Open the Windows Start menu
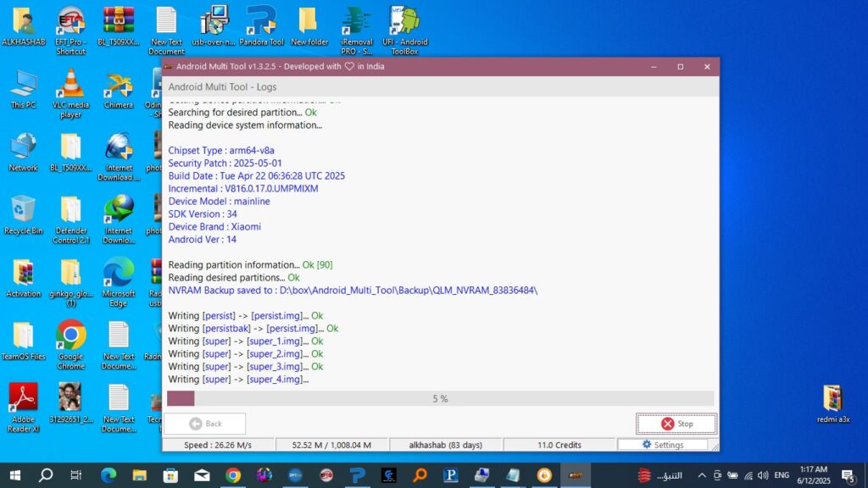 tap(14, 475)
